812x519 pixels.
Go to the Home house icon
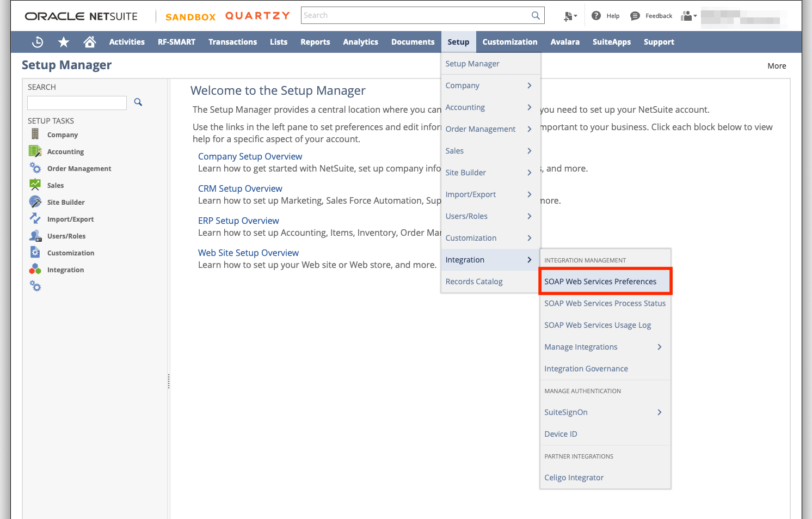coord(90,42)
